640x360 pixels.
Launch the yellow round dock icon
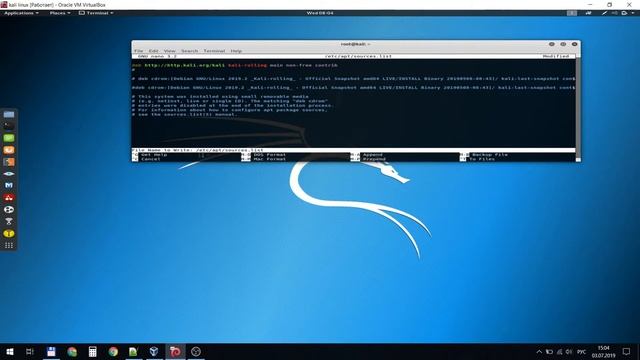(9, 233)
